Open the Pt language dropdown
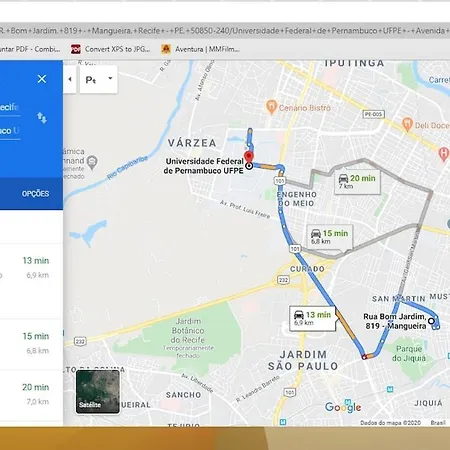 pos(98,79)
